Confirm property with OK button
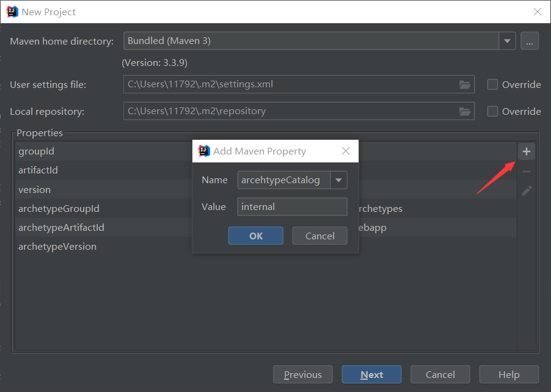Image resolution: width=551 pixels, height=392 pixels. pyautogui.click(x=256, y=236)
